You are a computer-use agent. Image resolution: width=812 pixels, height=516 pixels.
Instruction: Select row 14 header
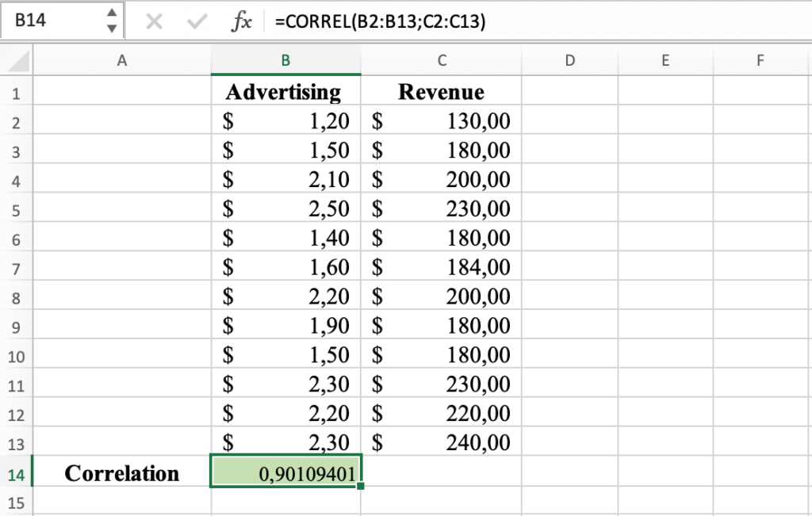(x=16, y=472)
